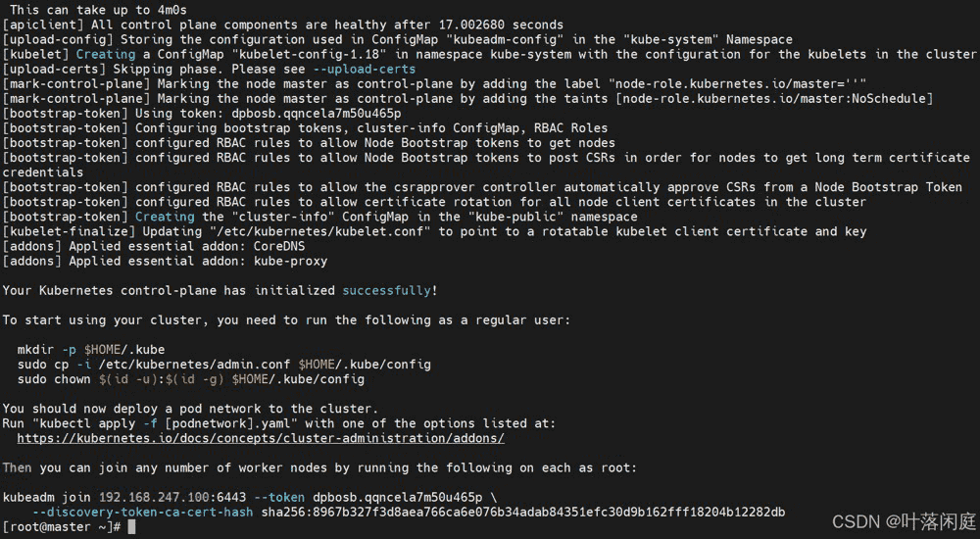The width and height of the screenshot is (980, 539).
Task: Select the [apiclient] healthy components line
Action: pyautogui.click(x=283, y=24)
